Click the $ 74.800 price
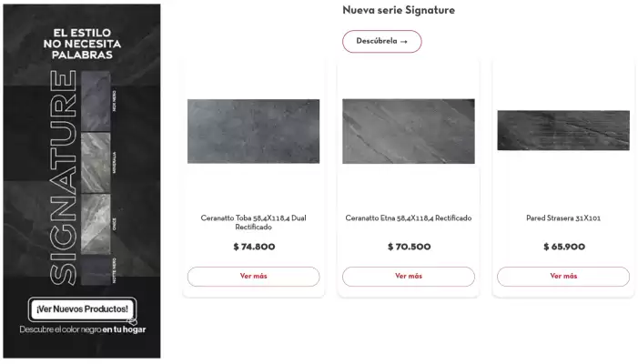Image resolution: width=638 pixels, height=364 pixels. (x=254, y=247)
